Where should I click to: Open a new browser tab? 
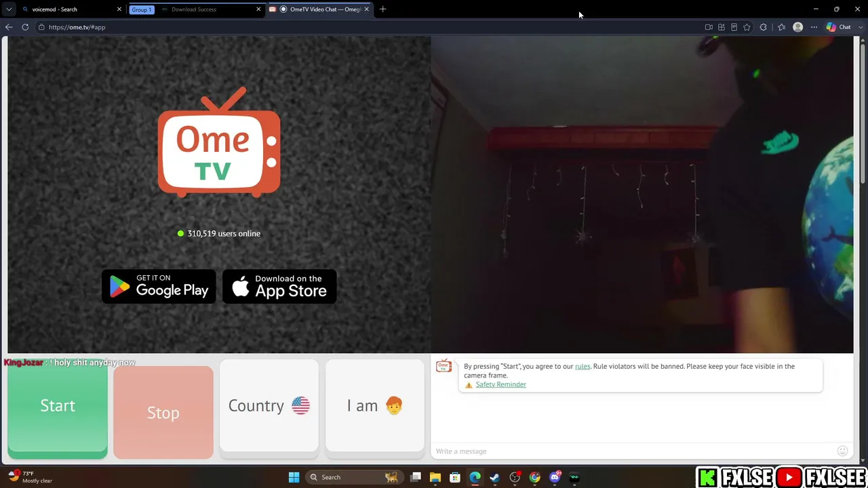tap(382, 9)
